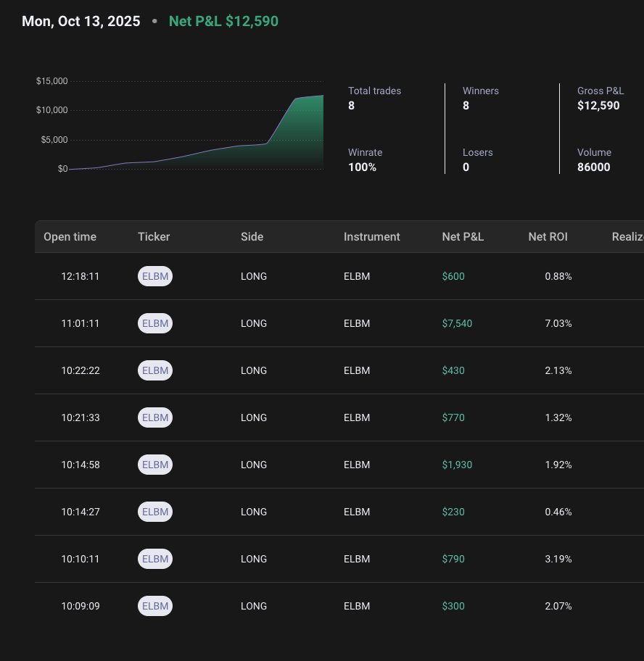Click the ELBM ticker badge at 12:18:11

155,276
